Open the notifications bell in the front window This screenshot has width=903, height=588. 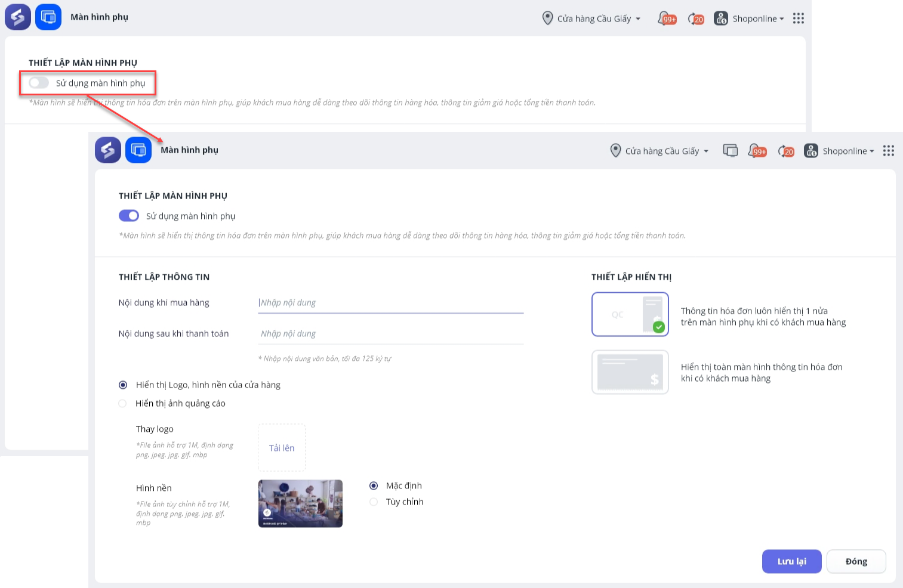(757, 151)
